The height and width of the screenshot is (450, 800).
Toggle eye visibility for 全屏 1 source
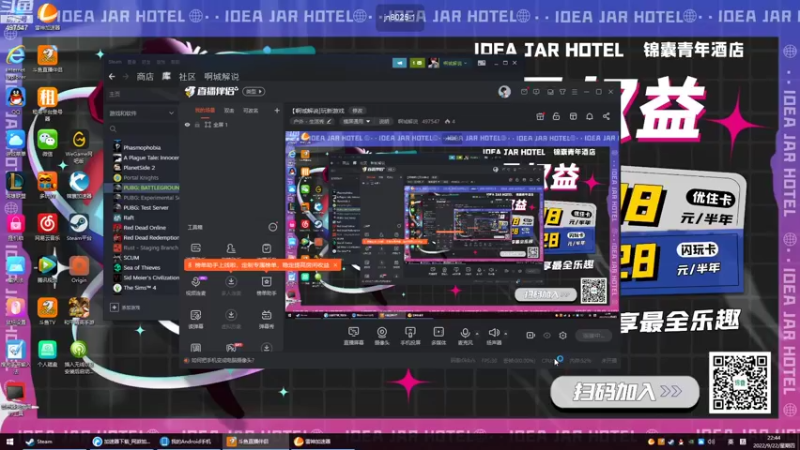coord(187,124)
